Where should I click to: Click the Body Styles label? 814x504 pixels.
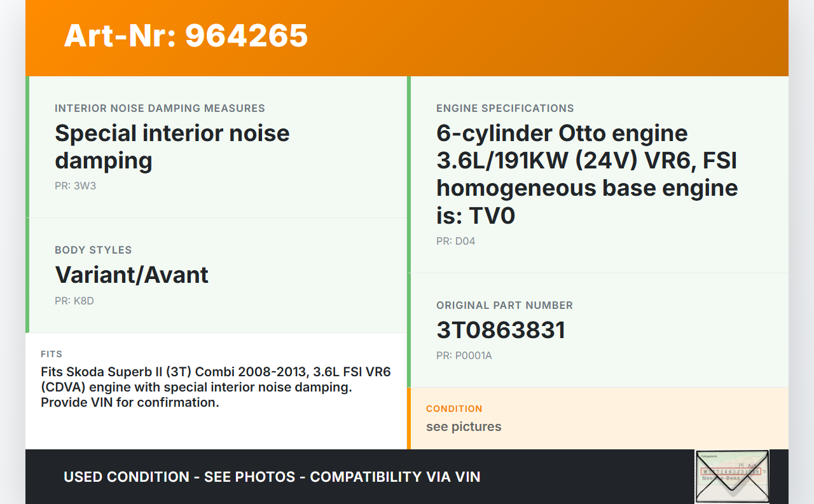93,250
